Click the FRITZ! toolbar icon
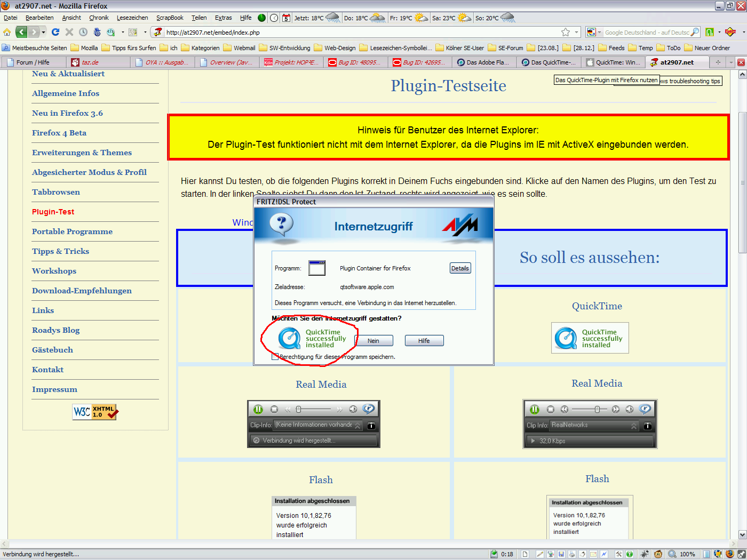 (x=731, y=32)
